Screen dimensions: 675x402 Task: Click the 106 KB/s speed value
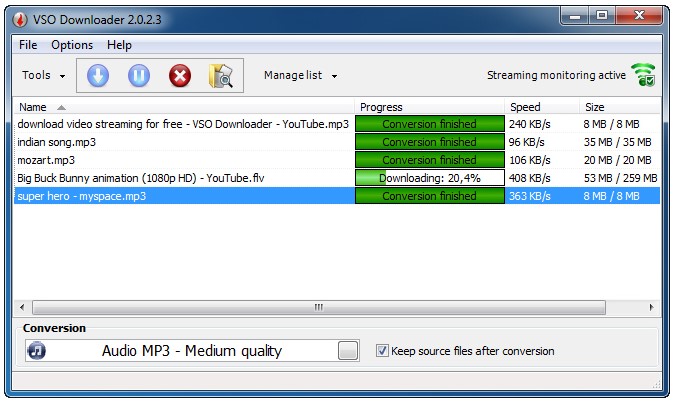click(529, 160)
